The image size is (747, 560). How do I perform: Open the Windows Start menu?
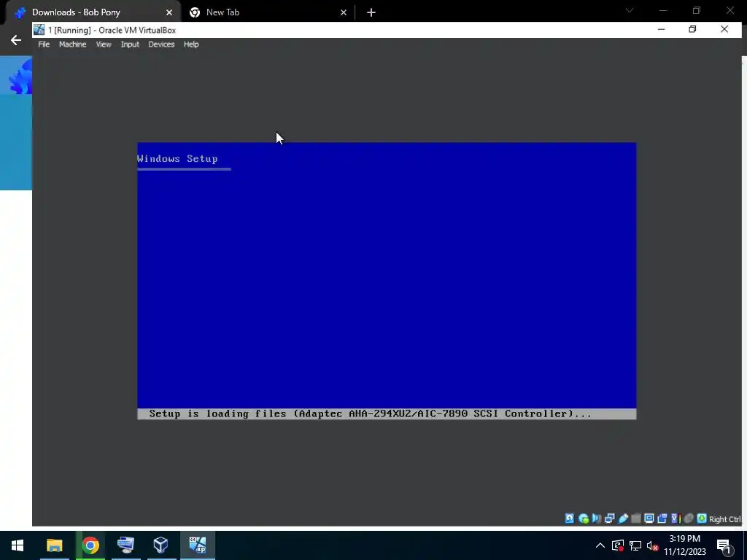click(18, 545)
